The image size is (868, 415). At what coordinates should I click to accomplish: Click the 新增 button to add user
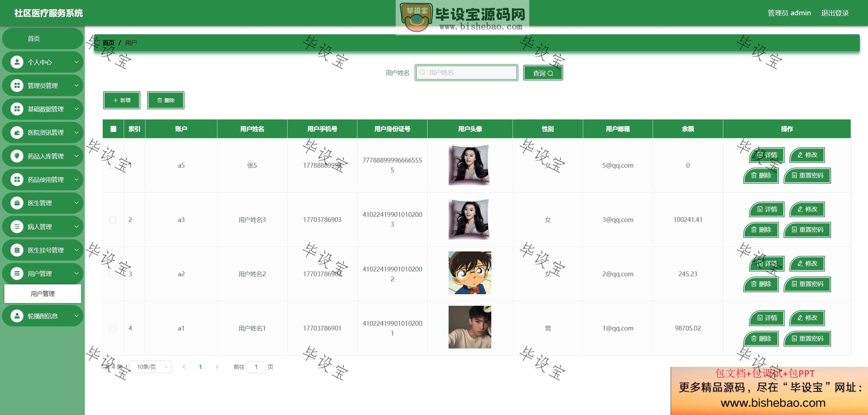[x=122, y=100]
